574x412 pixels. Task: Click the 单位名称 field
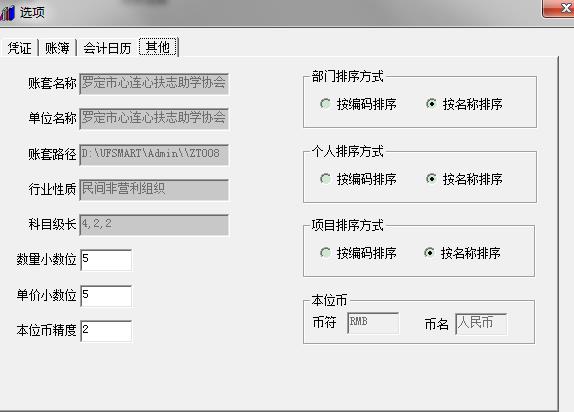tap(154, 118)
